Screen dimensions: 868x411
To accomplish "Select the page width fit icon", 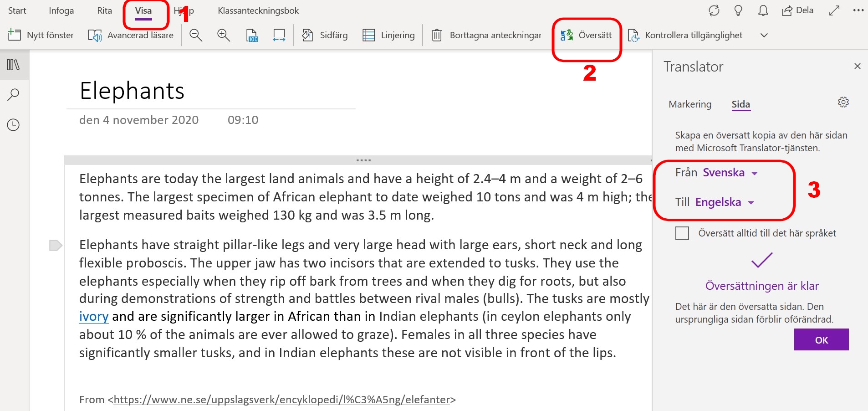I will click(279, 35).
